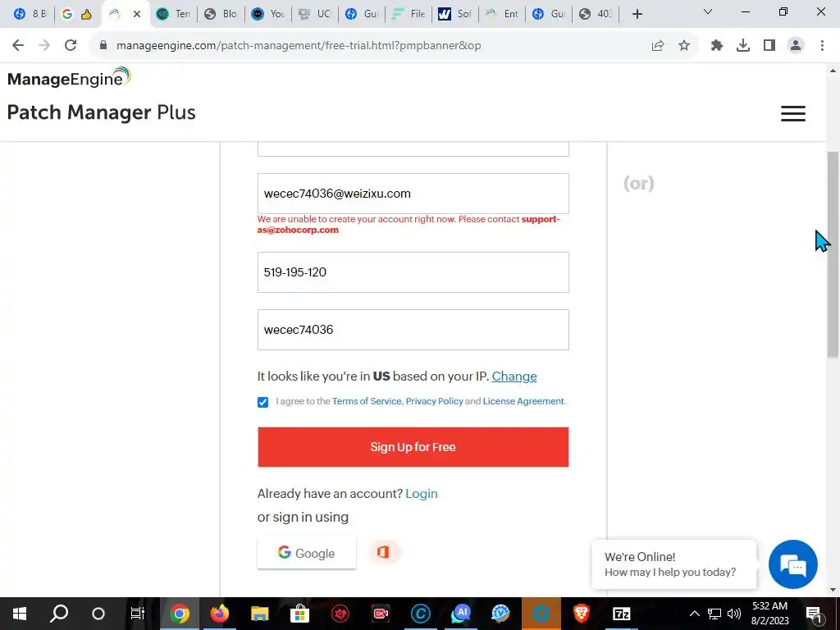Click the page vertical scrollbar thumb
The width and height of the screenshot is (840, 630).
(833, 254)
